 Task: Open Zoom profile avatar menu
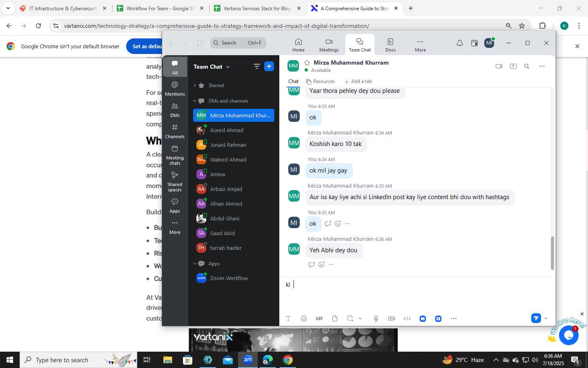[489, 43]
